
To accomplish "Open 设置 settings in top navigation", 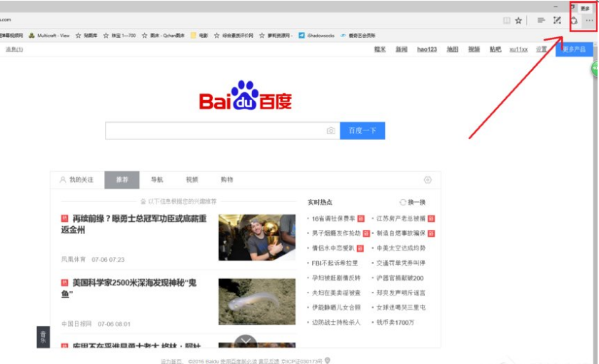I will (x=541, y=49).
